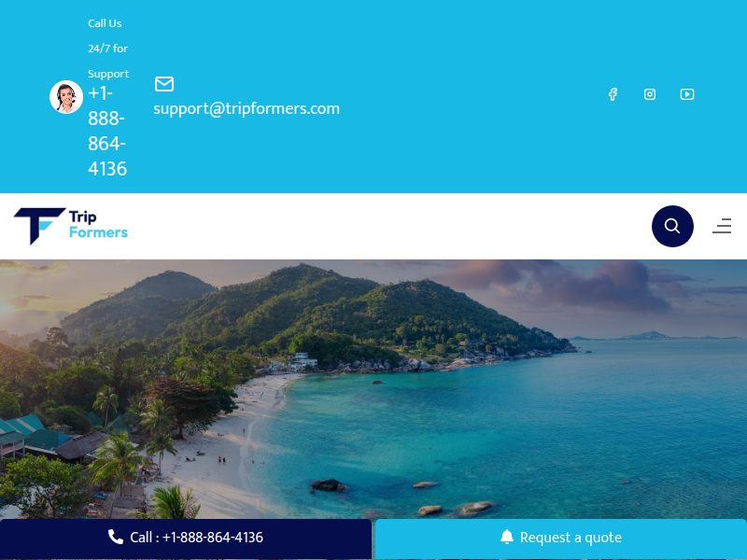Click the phone handset icon in bottom bar
The width and height of the screenshot is (747, 560).
115,537
